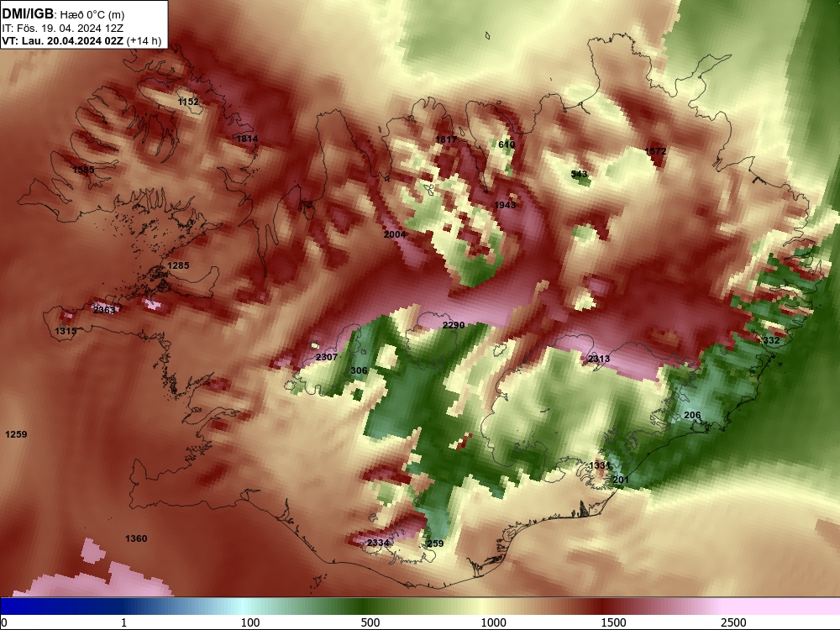Click the map value 2313
This screenshot has height=630, width=840.
(598, 359)
